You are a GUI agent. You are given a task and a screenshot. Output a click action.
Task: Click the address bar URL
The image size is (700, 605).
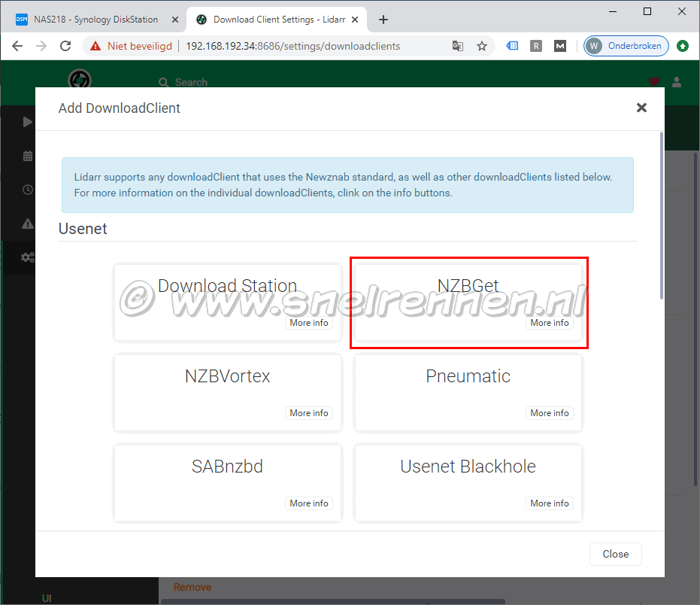pyautogui.click(x=293, y=46)
